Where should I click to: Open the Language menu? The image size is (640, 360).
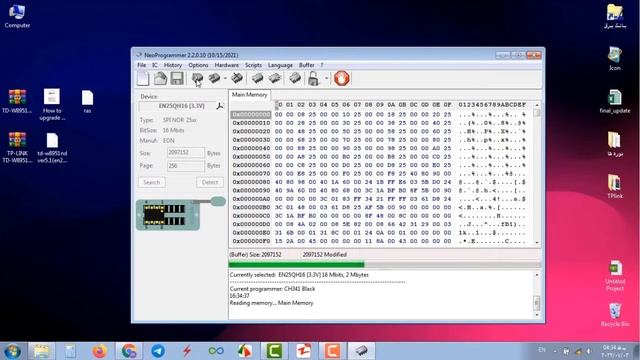coord(280,65)
